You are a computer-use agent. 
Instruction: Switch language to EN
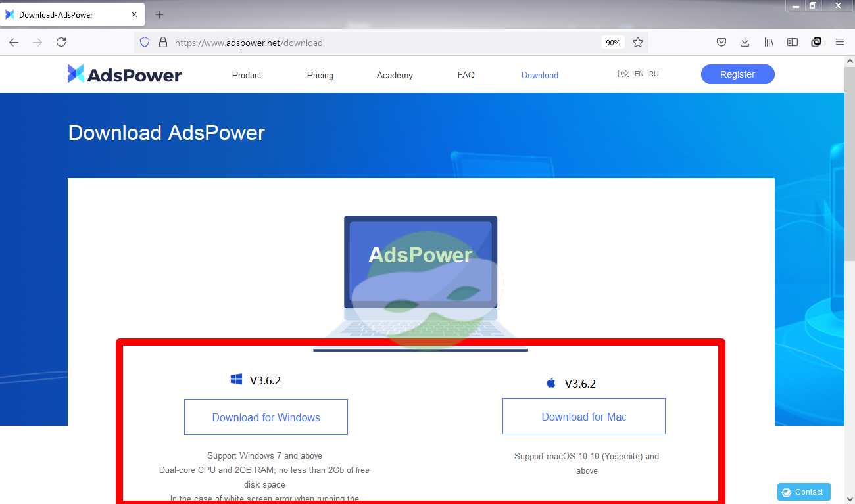point(639,74)
